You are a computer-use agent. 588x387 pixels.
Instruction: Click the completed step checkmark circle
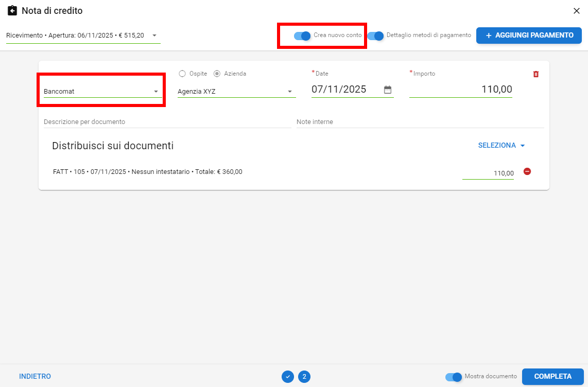288,377
